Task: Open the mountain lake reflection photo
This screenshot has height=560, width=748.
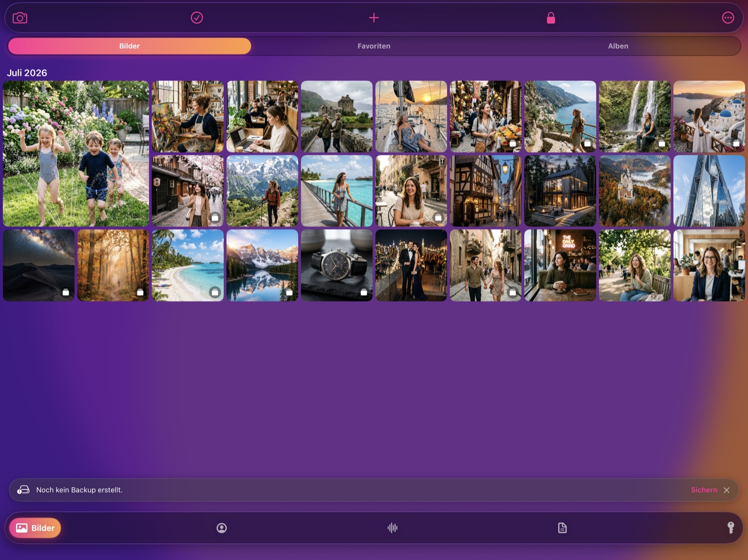Action: [x=262, y=265]
